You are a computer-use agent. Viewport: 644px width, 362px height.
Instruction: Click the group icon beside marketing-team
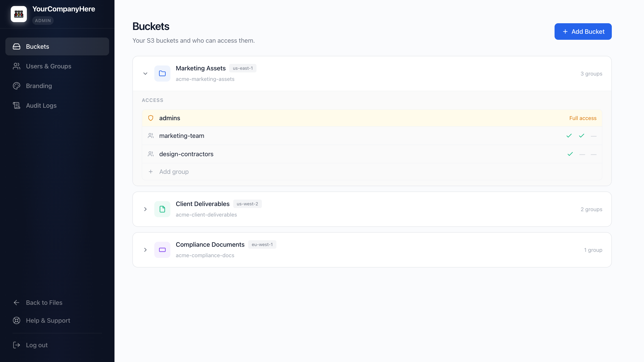(x=150, y=136)
